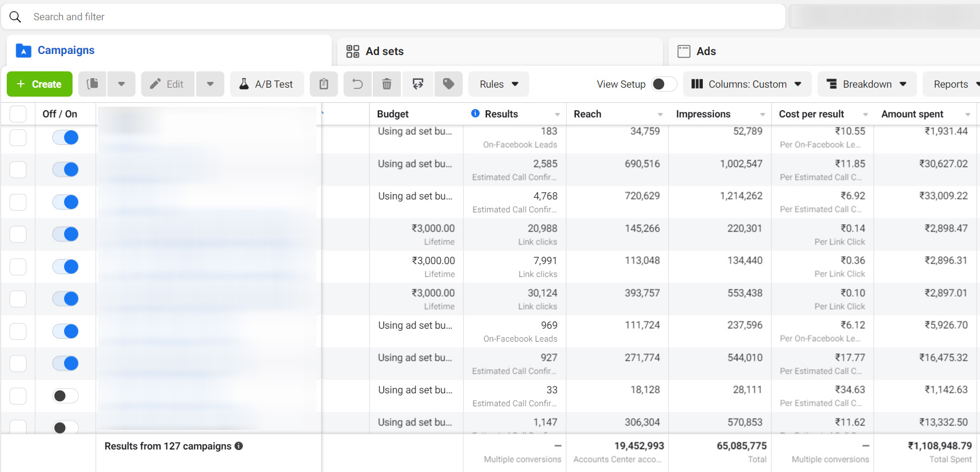
Task: Turn off campaign with 183 results
Action: (65, 137)
